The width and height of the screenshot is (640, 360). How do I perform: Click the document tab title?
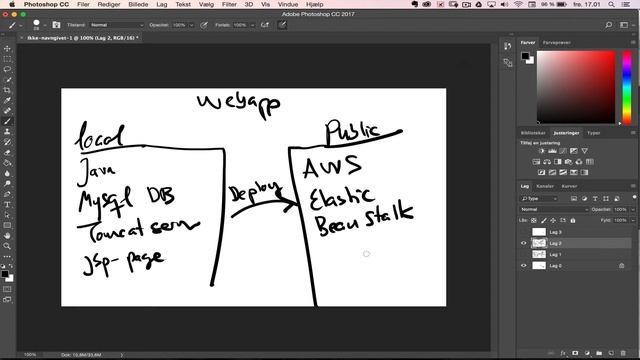pyautogui.click(x=83, y=38)
